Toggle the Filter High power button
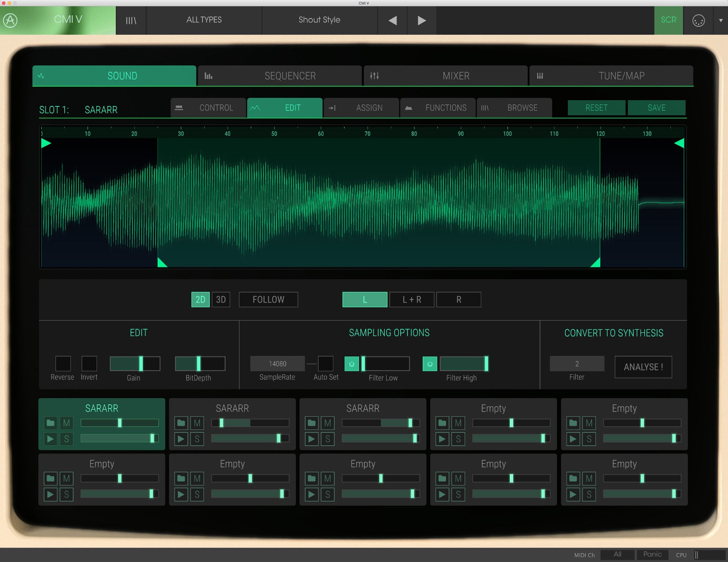 point(430,363)
